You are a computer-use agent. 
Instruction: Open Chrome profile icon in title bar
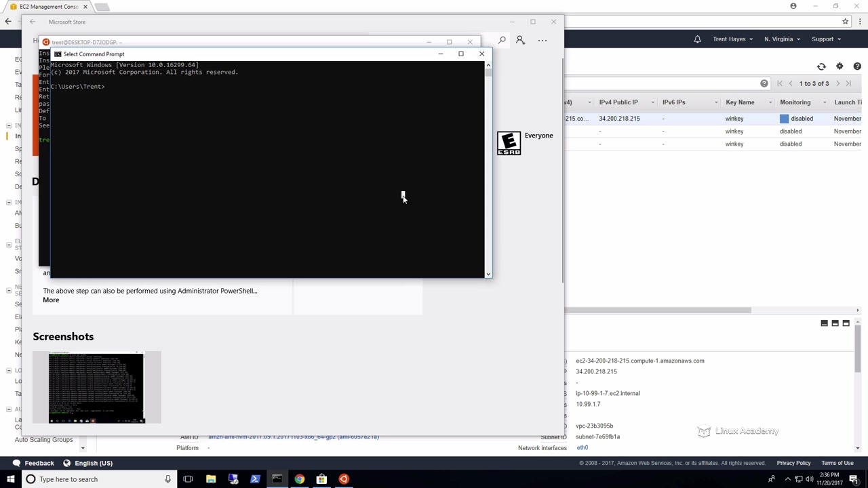(x=793, y=6)
